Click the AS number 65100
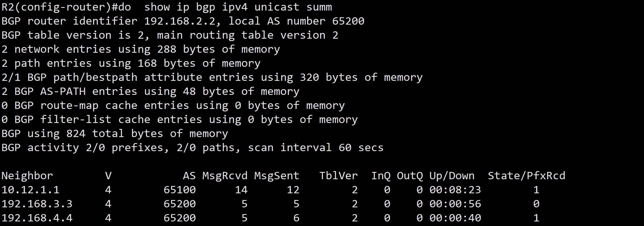644x226 pixels. [x=180, y=190]
